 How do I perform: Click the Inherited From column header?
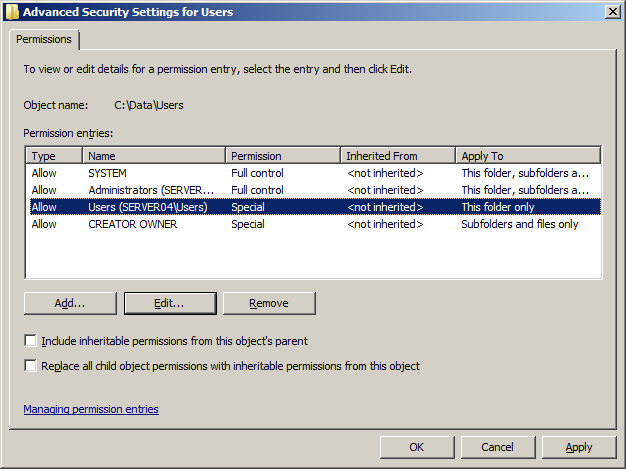[398, 156]
